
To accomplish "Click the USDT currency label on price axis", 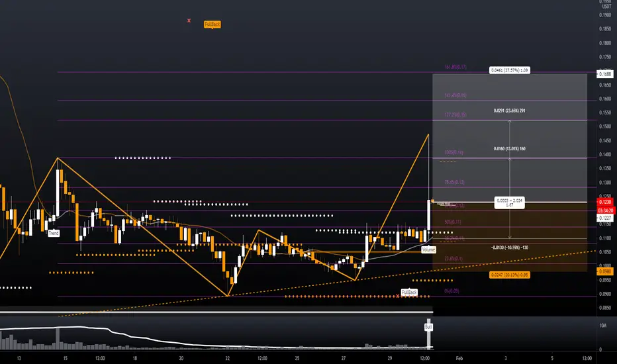I will tap(606, 7).
